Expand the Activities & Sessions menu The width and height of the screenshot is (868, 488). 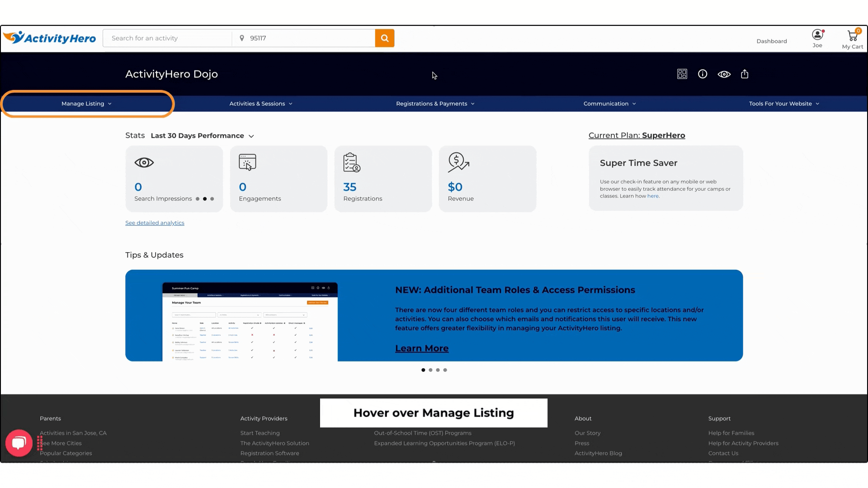pyautogui.click(x=260, y=103)
